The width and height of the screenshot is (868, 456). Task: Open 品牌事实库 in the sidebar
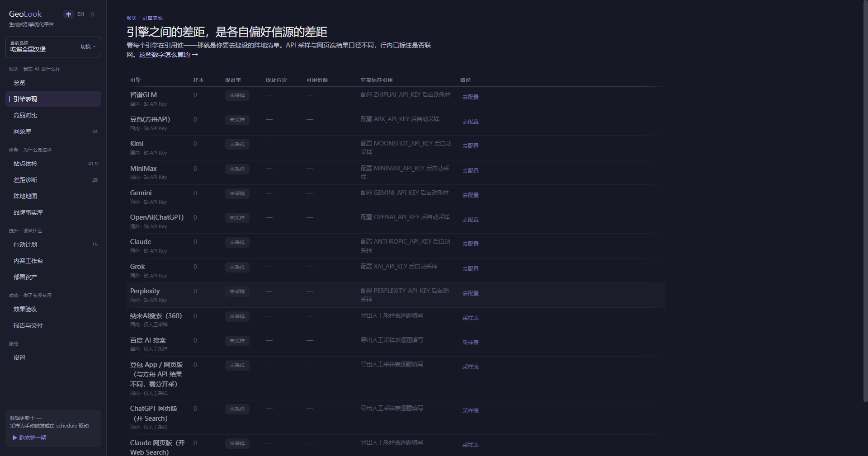pyautogui.click(x=53, y=212)
